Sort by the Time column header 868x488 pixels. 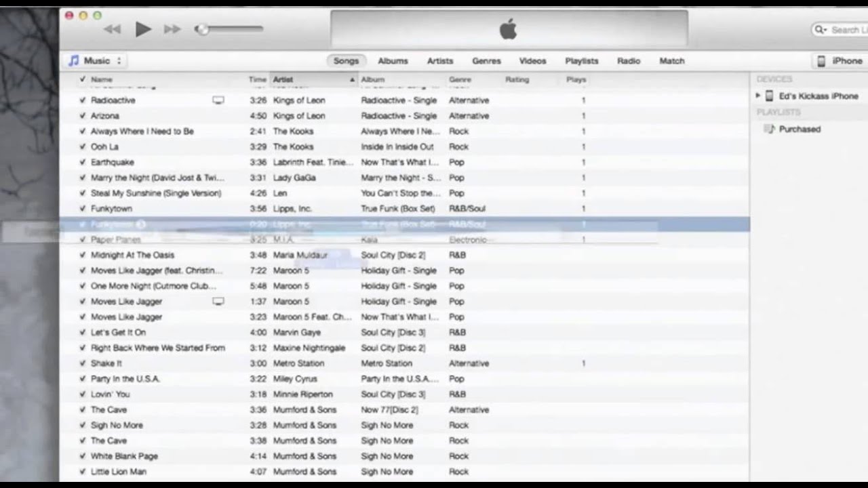tap(257, 79)
